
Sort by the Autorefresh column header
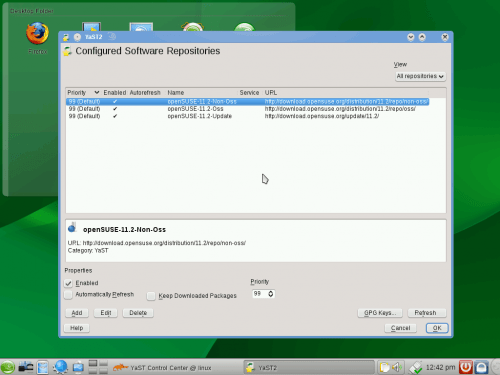click(x=145, y=93)
